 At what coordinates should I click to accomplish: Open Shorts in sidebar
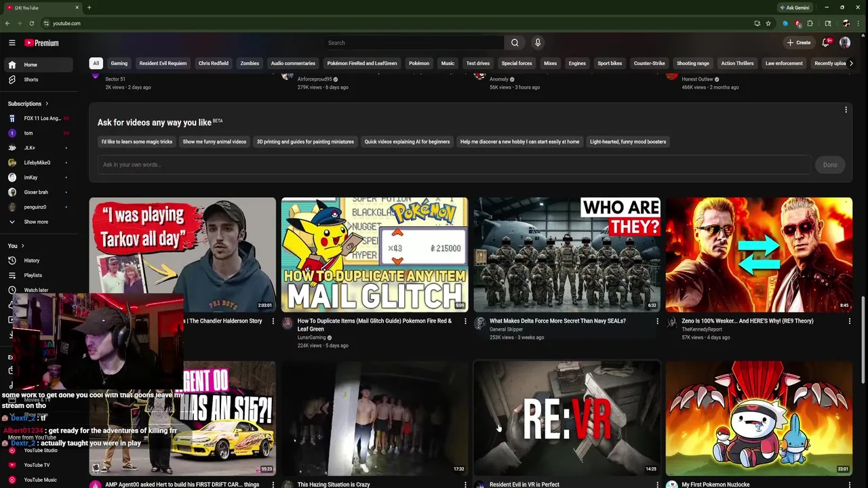39,80
